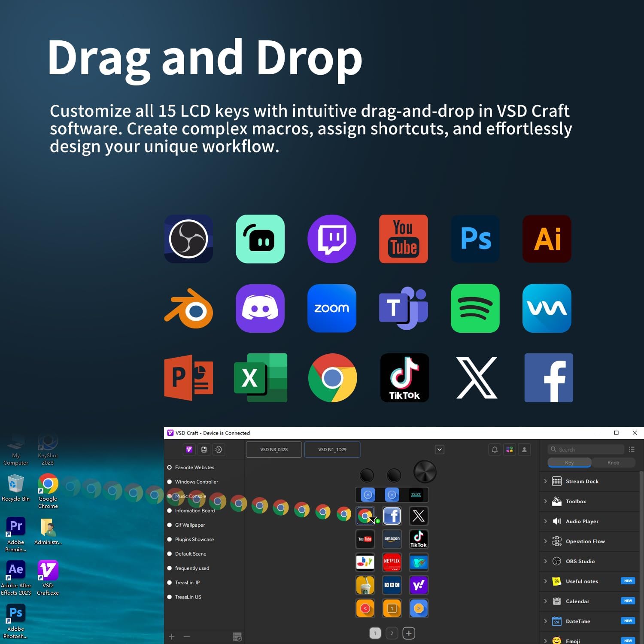The height and width of the screenshot is (644, 644).
Task: Select the Chrome key on the device layout
Action: click(x=365, y=516)
